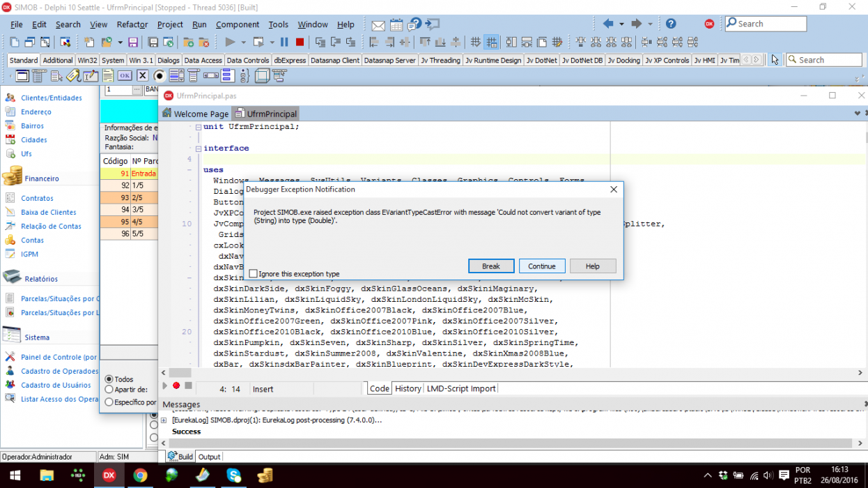Open help via the blue question mark icon
Screen dimensions: 868x488
pyautogui.click(x=671, y=24)
